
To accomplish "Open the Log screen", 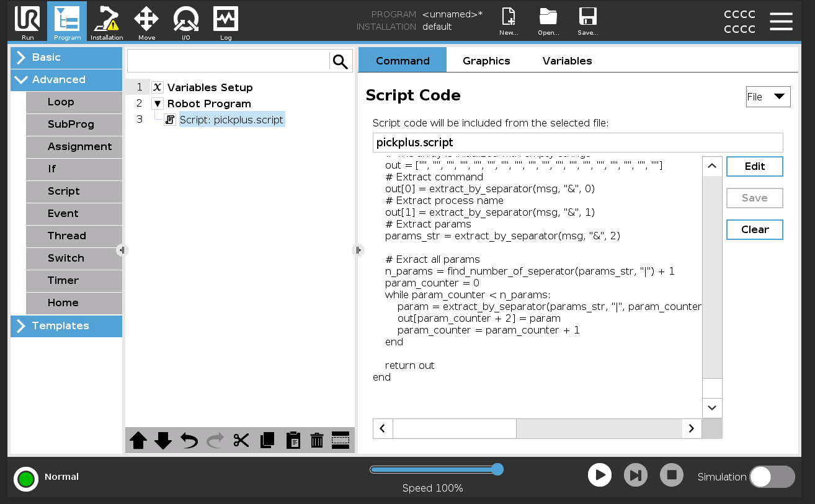I will (x=226, y=22).
